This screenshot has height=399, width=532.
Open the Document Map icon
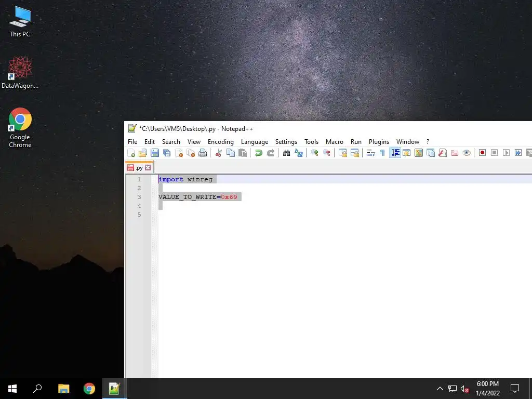(x=419, y=153)
